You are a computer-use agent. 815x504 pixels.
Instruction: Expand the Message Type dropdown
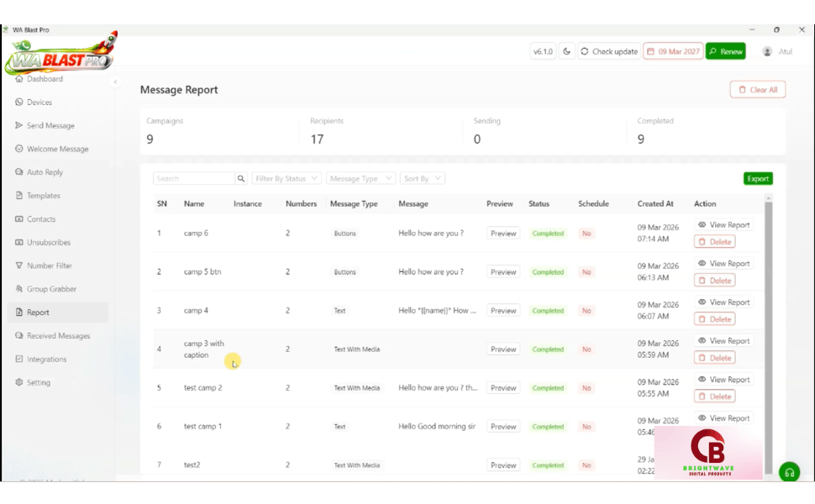[x=360, y=179]
